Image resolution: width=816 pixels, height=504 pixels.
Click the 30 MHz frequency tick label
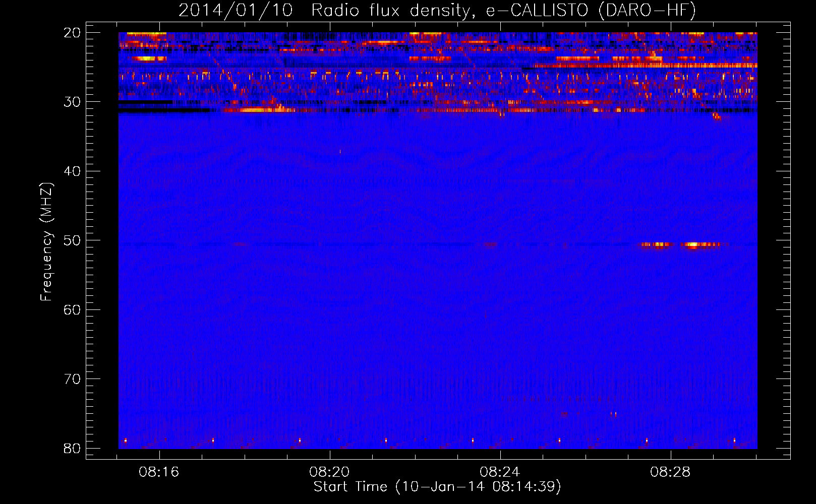pyautogui.click(x=72, y=102)
